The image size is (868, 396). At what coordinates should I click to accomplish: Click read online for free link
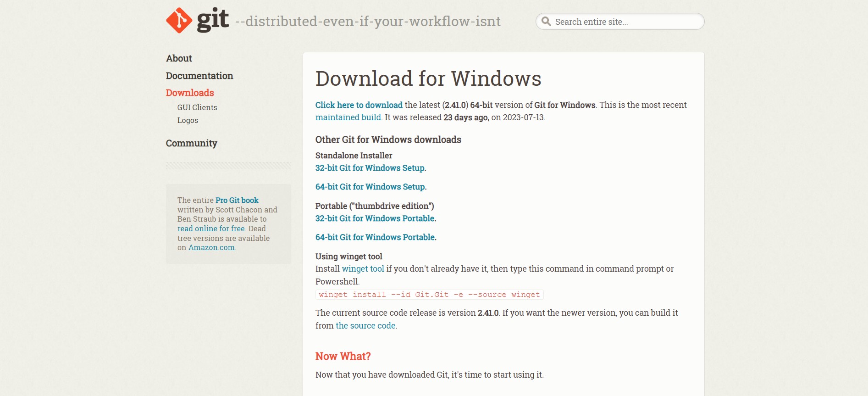pos(211,229)
